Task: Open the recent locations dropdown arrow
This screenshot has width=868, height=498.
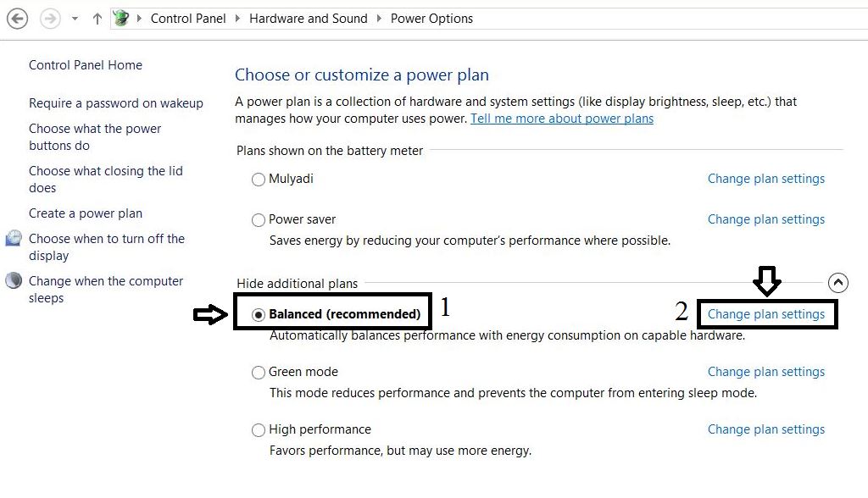Action: [x=75, y=19]
